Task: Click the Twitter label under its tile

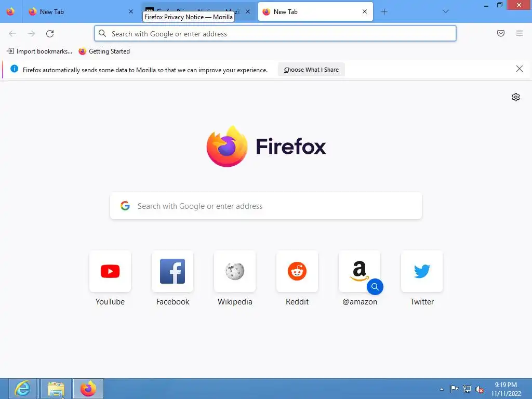Action: (422, 302)
